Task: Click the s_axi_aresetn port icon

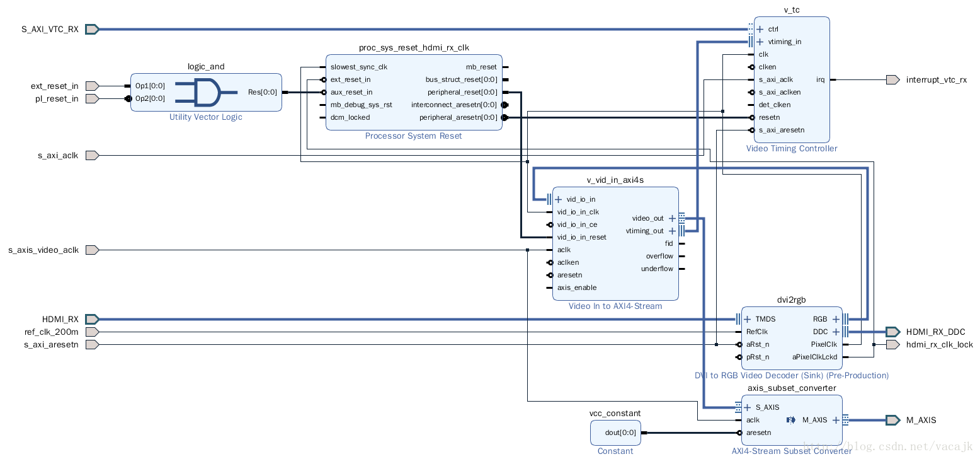Action: pos(92,344)
